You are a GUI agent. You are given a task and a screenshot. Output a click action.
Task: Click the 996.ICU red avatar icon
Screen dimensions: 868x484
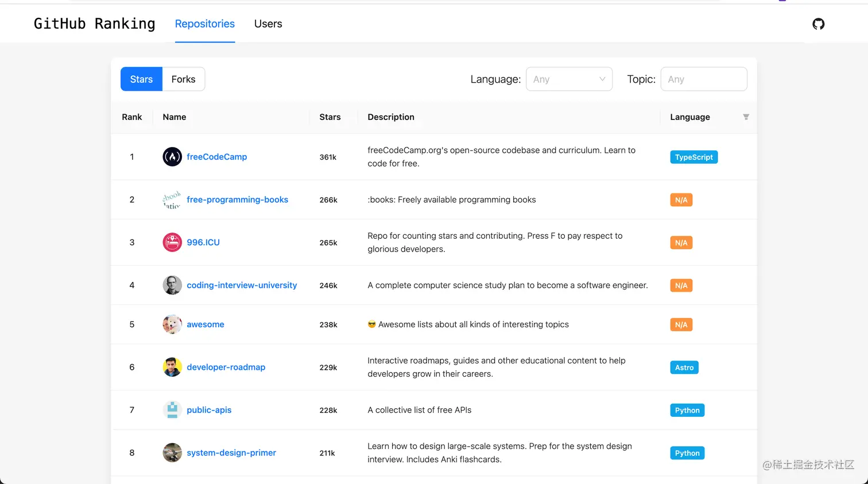(x=172, y=242)
